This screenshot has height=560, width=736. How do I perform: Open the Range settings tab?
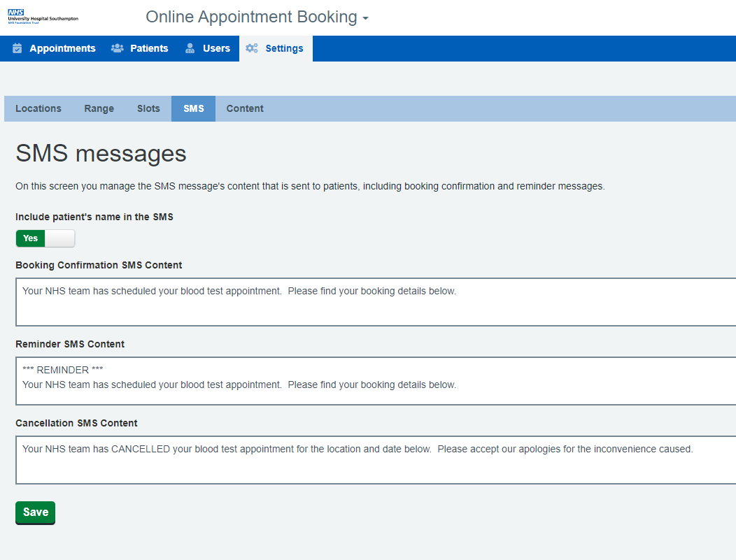click(99, 109)
